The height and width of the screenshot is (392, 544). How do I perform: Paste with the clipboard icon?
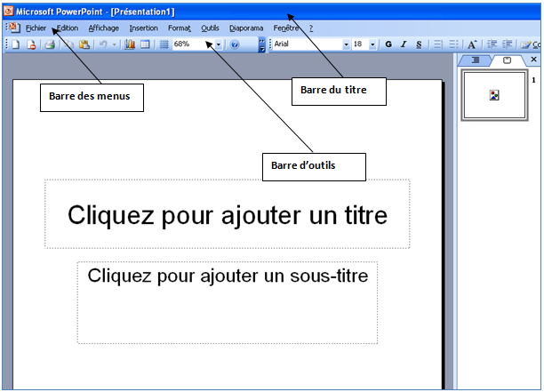[x=84, y=44]
